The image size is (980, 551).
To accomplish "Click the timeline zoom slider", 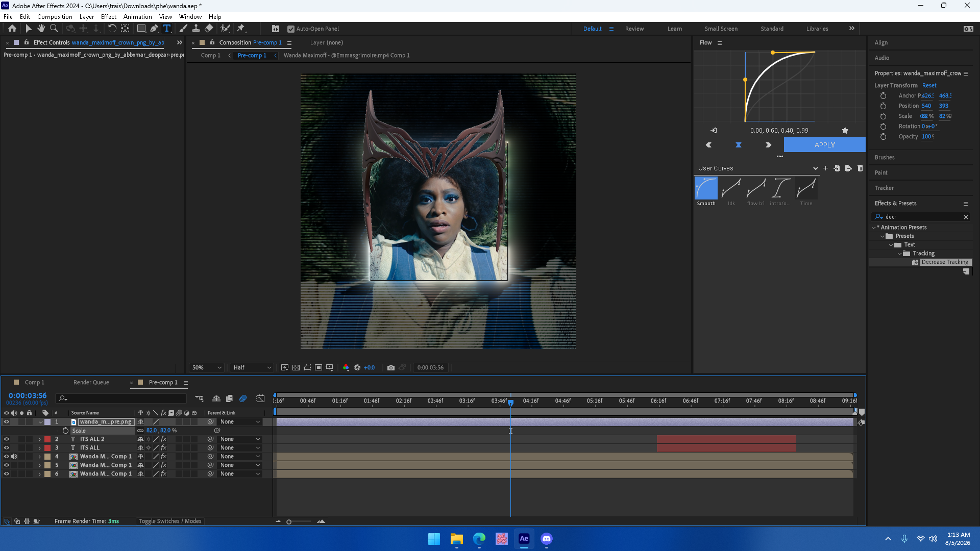I will (x=299, y=521).
